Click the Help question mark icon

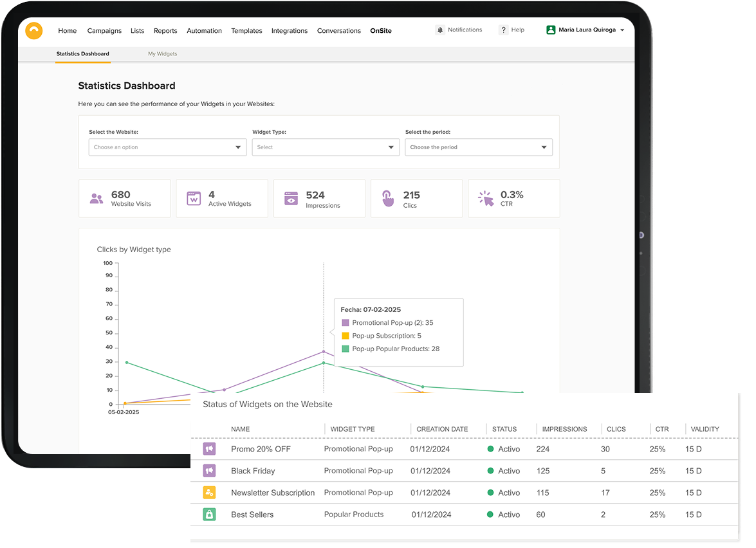tap(503, 30)
